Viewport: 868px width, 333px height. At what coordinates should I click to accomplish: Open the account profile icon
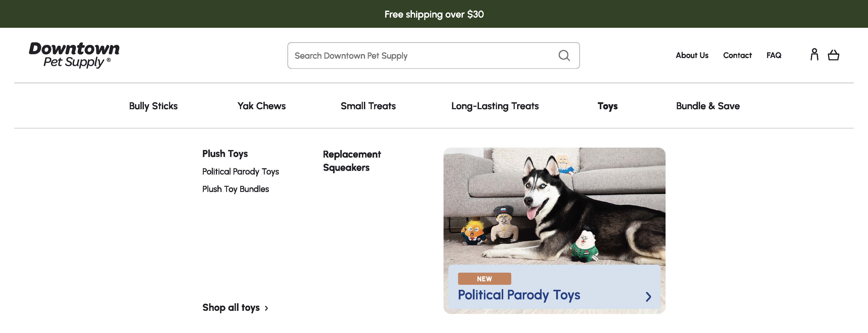[x=814, y=55]
